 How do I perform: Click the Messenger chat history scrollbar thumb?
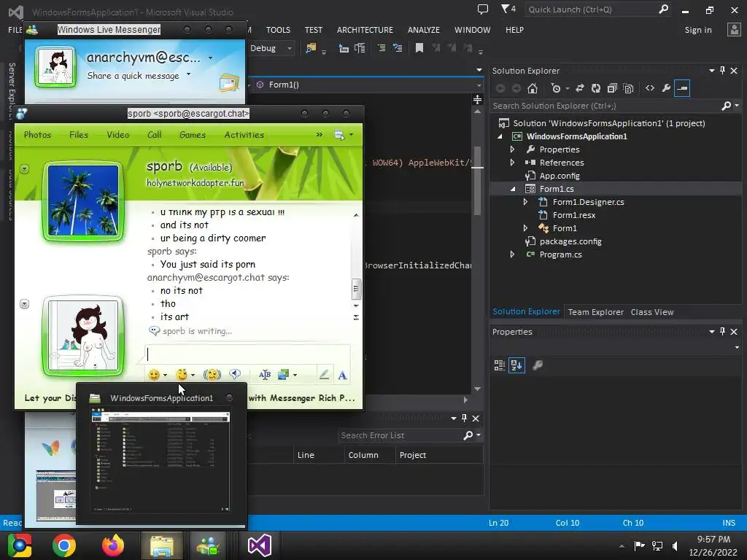point(356,289)
